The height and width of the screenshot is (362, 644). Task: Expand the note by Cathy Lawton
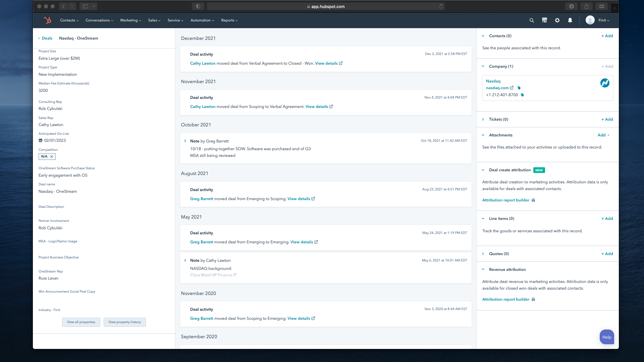click(x=185, y=260)
